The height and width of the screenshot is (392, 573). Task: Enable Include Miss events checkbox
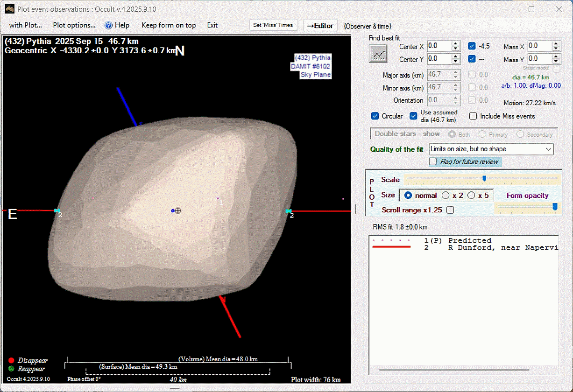pos(473,116)
